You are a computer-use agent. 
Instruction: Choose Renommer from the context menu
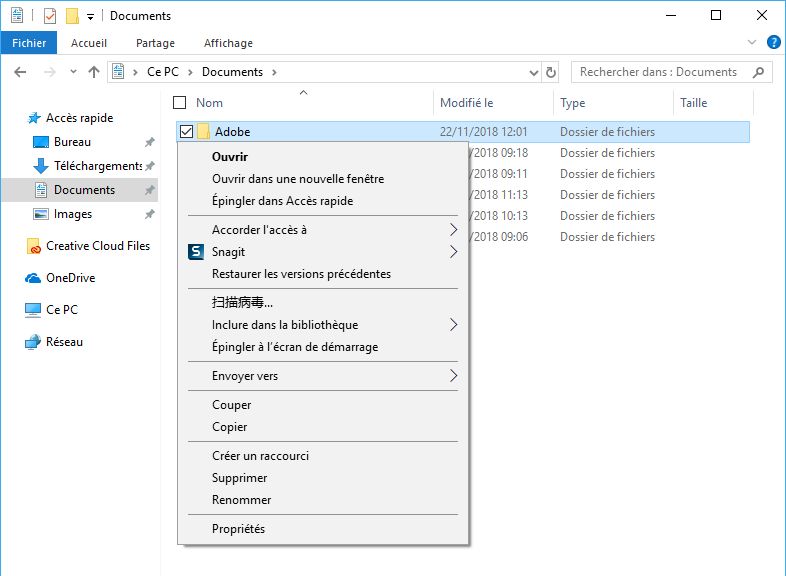click(x=323, y=500)
